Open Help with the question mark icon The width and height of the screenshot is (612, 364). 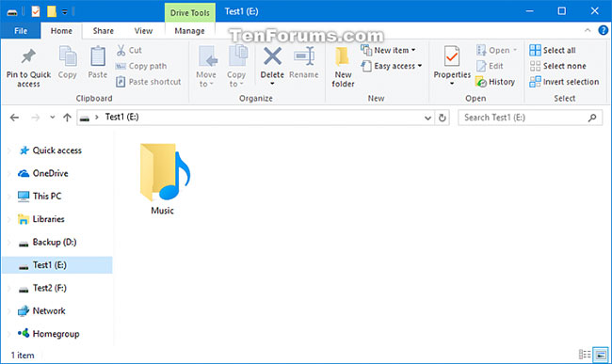click(x=603, y=30)
